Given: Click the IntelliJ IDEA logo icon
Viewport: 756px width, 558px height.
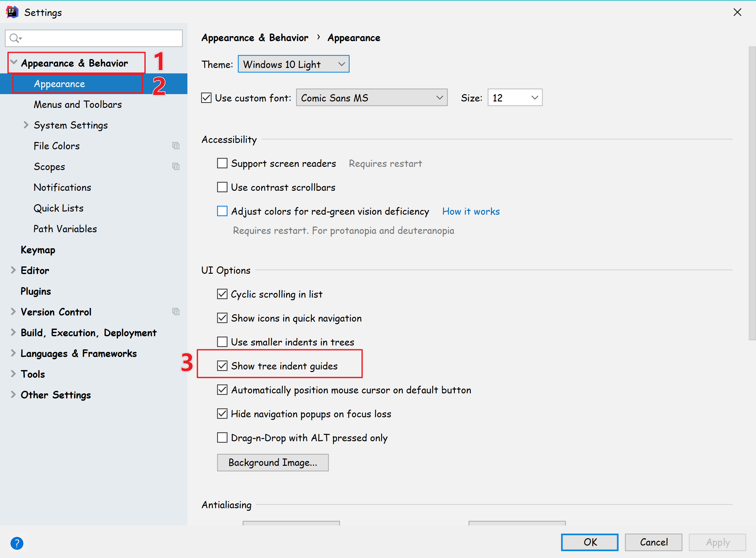Looking at the screenshot, I should 12,12.
